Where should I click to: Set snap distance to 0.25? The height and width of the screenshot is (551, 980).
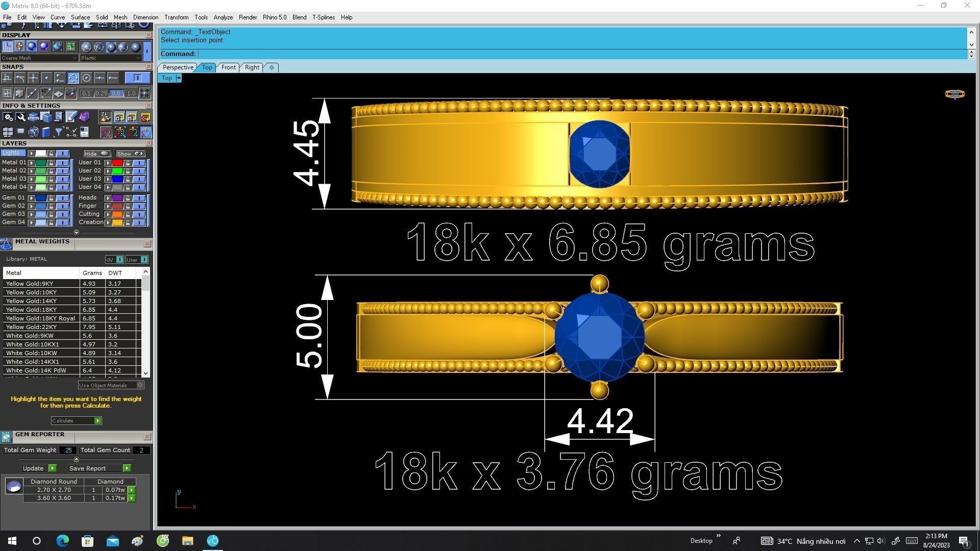[102, 93]
